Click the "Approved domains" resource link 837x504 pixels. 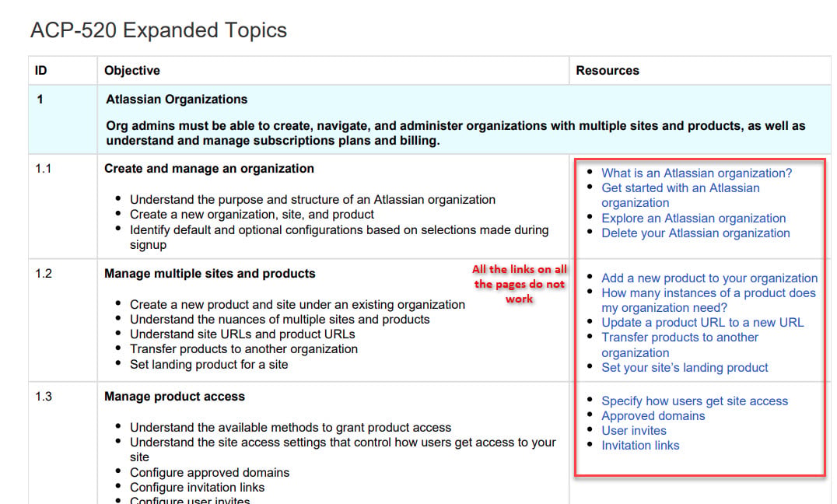(653, 416)
